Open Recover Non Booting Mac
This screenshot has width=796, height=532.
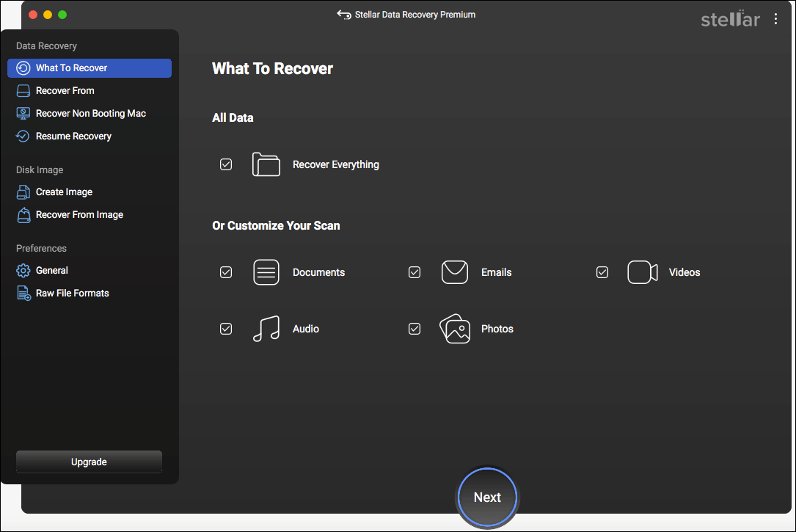tap(90, 113)
